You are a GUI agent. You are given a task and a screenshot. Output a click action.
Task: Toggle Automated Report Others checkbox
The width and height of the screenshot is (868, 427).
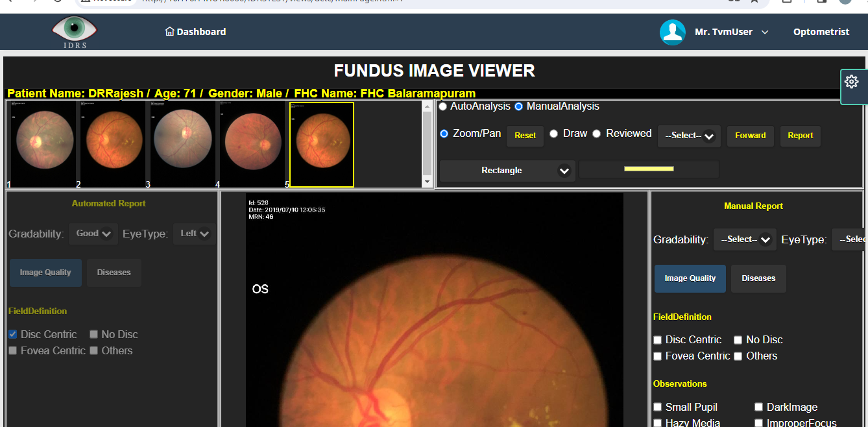(x=94, y=350)
